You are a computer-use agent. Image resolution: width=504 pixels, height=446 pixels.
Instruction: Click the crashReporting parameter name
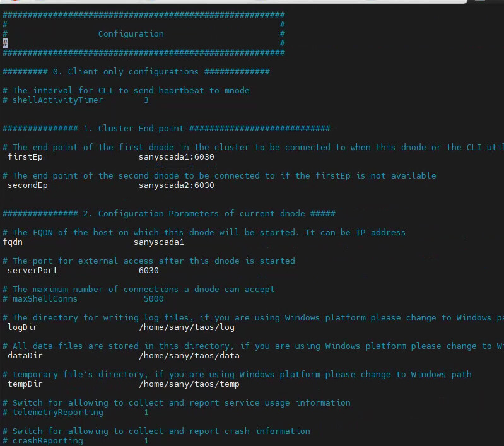47,441
